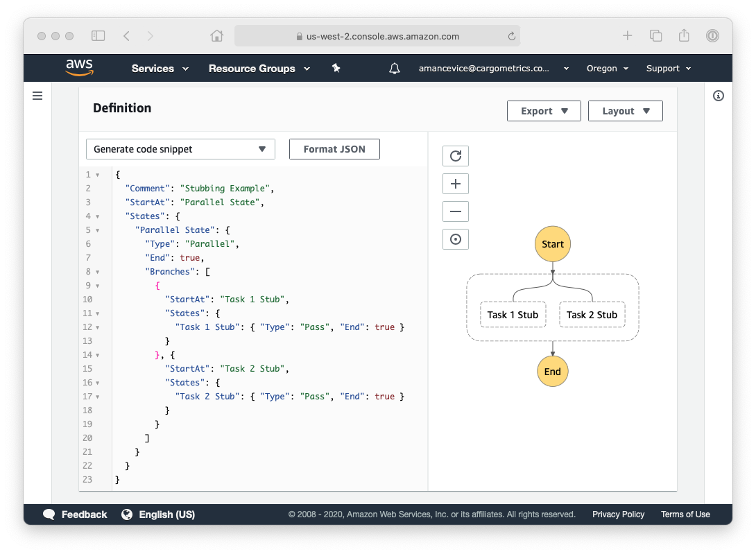Open the Export dropdown
Screen dimensions: 756x554
(x=544, y=111)
